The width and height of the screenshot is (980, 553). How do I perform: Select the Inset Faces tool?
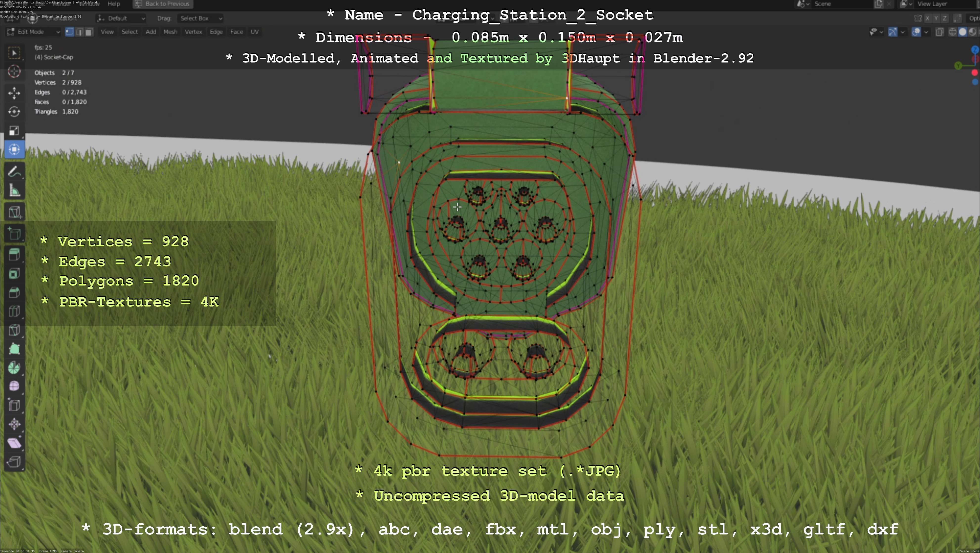pyautogui.click(x=14, y=274)
